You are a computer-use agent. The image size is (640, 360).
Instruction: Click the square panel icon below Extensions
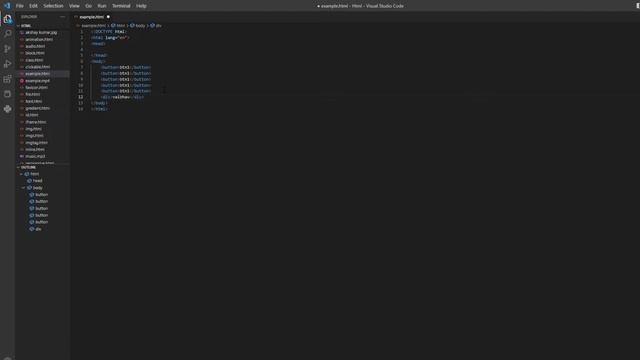7,94
